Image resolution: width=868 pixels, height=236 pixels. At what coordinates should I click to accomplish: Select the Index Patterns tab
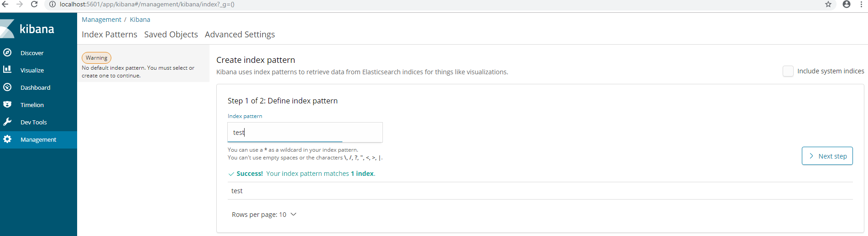point(109,35)
